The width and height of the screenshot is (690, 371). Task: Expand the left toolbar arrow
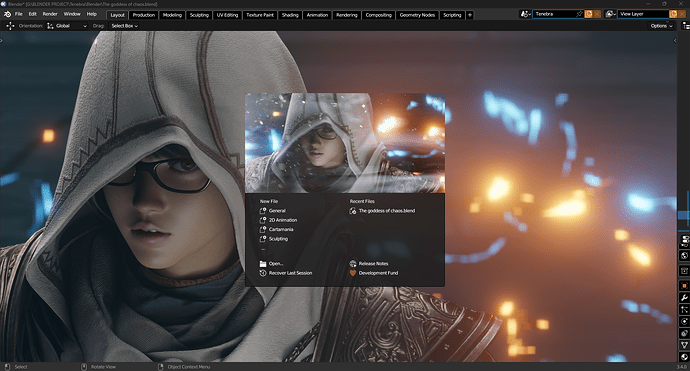[x=2, y=40]
